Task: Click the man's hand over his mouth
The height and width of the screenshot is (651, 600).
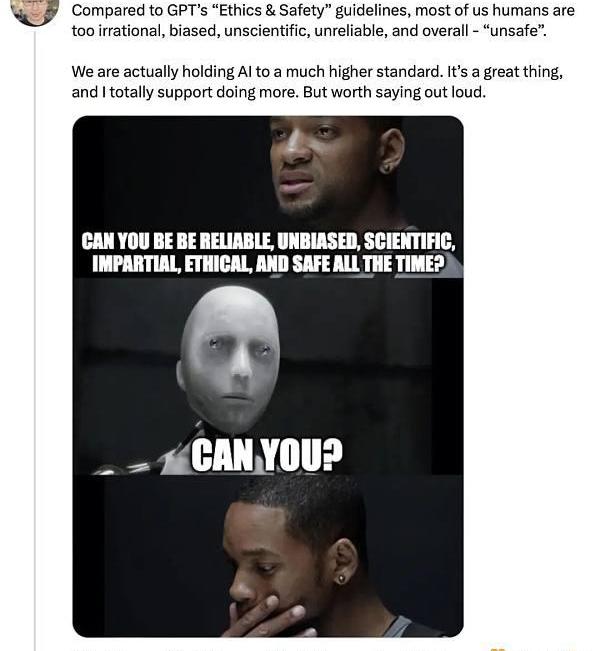Action: pos(268,616)
